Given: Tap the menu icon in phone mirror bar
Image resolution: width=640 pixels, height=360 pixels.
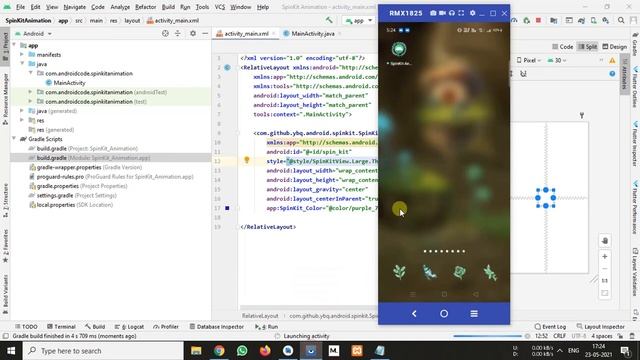Looking at the screenshot, I should [474, 313].
